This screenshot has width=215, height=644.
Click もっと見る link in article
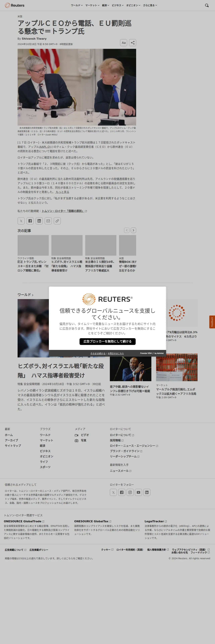(x=62, y=192)
